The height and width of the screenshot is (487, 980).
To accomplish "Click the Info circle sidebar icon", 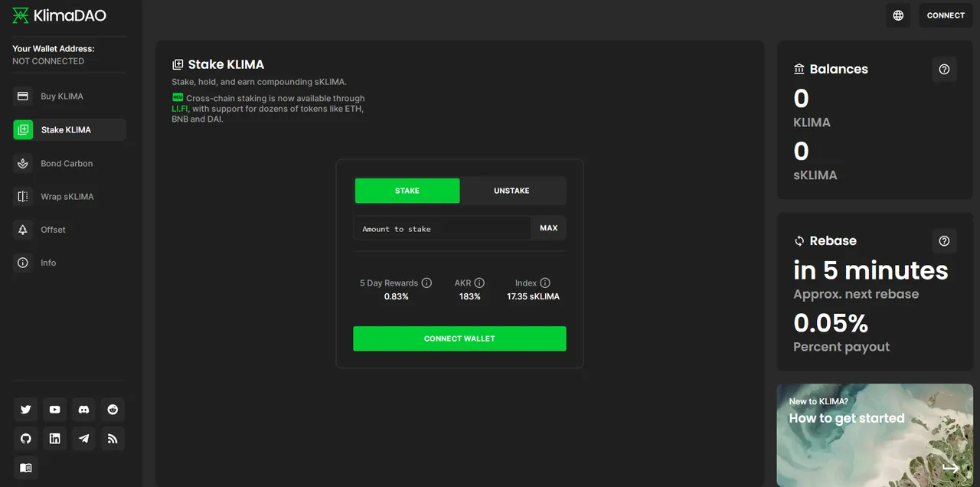I will click(23, 263).
